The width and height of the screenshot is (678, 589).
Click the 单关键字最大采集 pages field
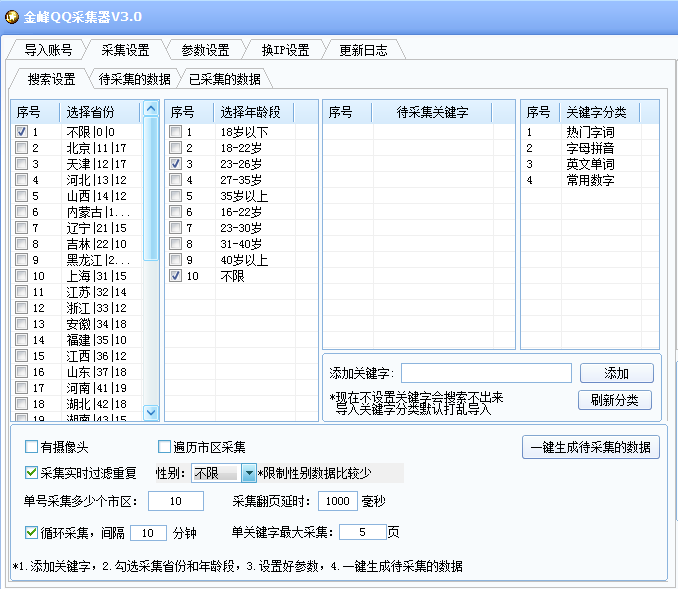pos(362,532)
